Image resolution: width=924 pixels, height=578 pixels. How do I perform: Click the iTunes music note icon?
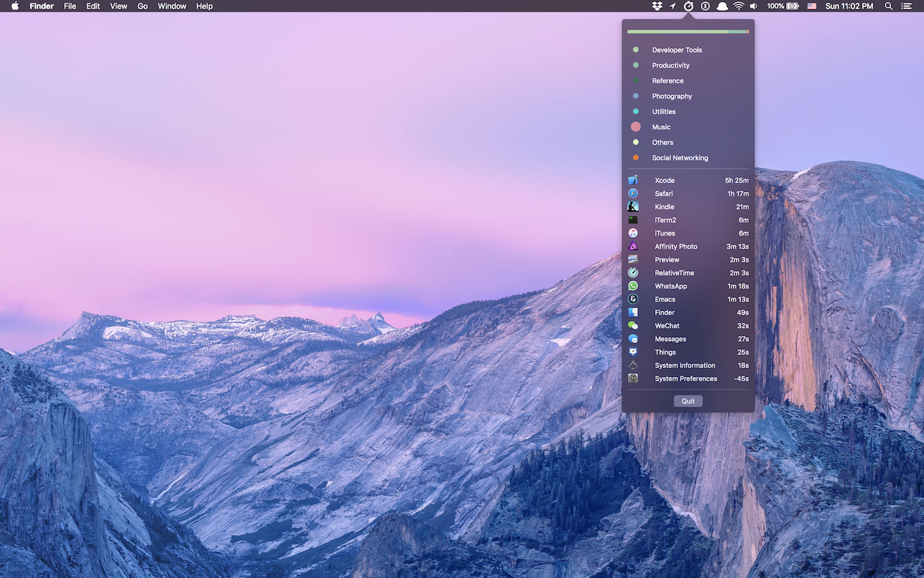click(633, 233)
